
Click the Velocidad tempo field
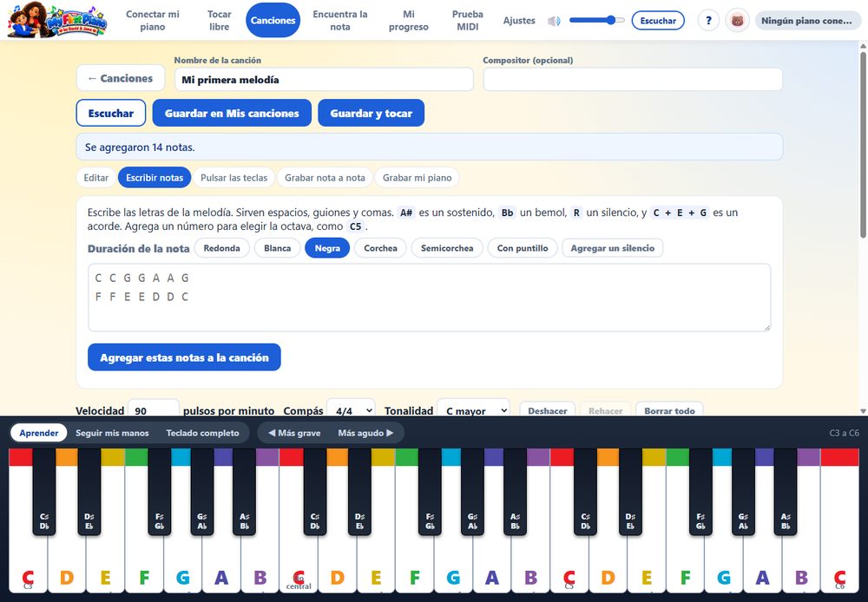pyautogui.click(x=154, y=410)
